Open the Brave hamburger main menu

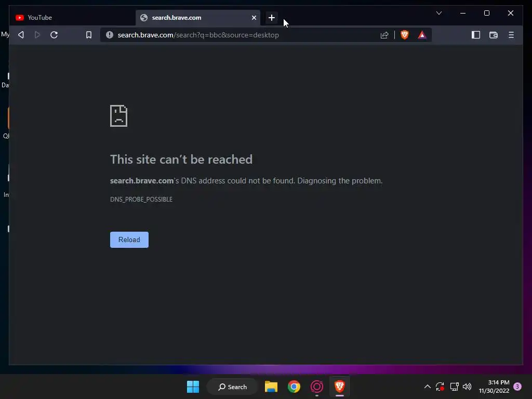coord(511,35)
